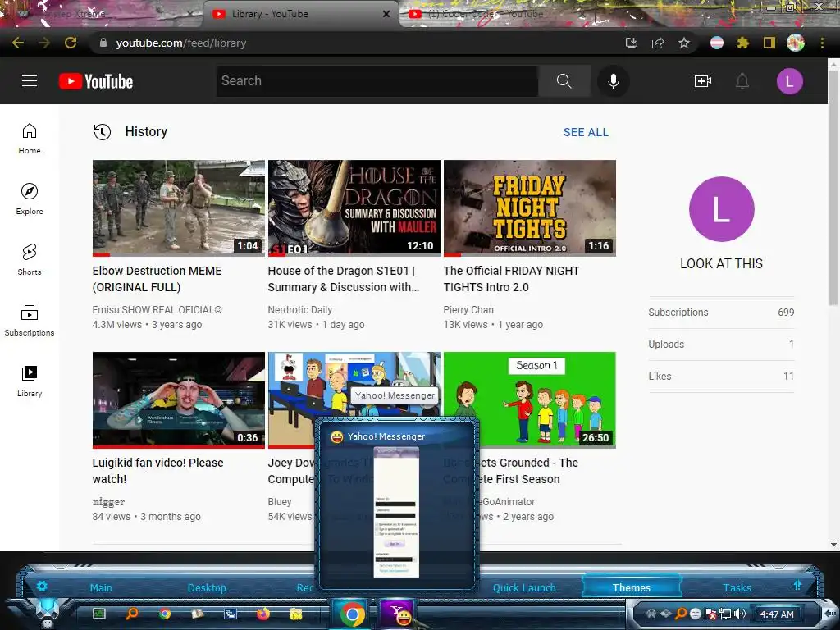Open Explore in the sidebar

[30, 199]
